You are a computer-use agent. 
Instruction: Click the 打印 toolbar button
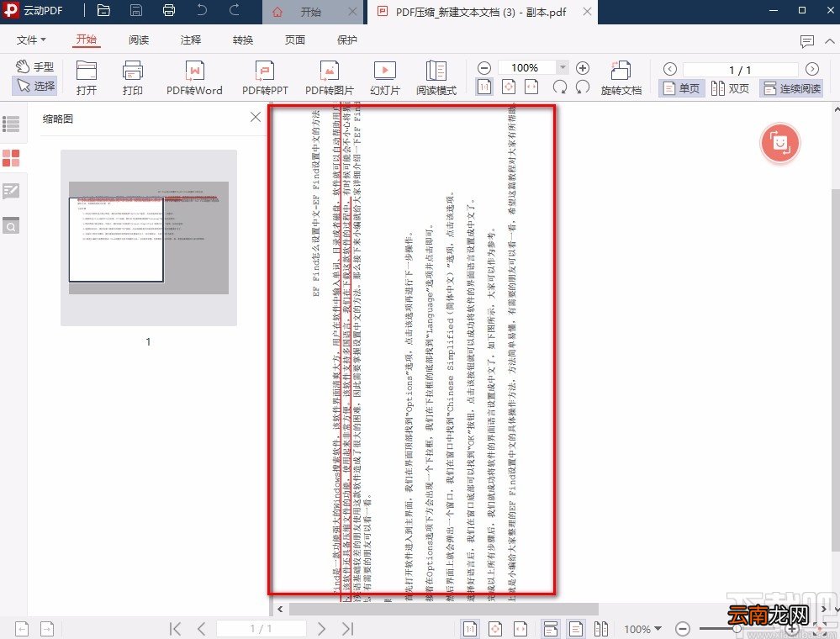pos(132,77)
